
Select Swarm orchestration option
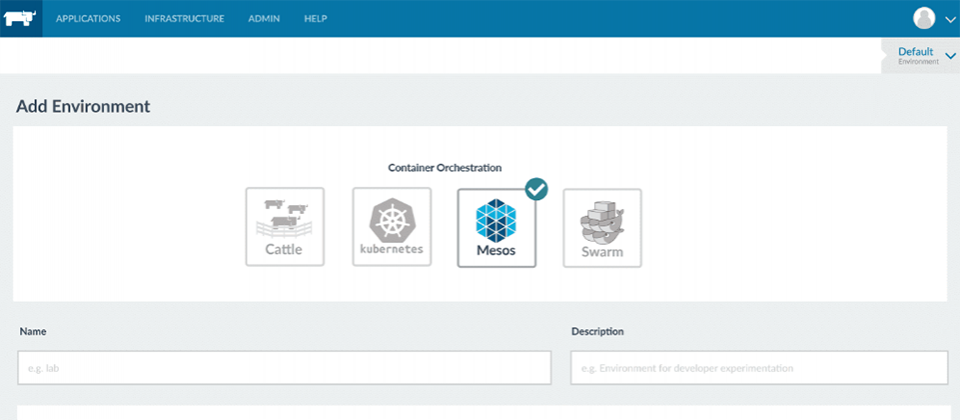(x=602, y=228)
